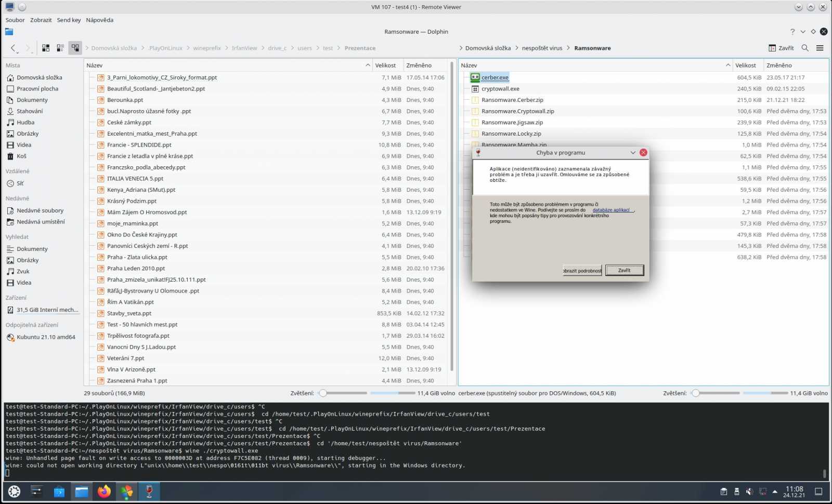Sort left pane by Název column

tap(228, 65)
